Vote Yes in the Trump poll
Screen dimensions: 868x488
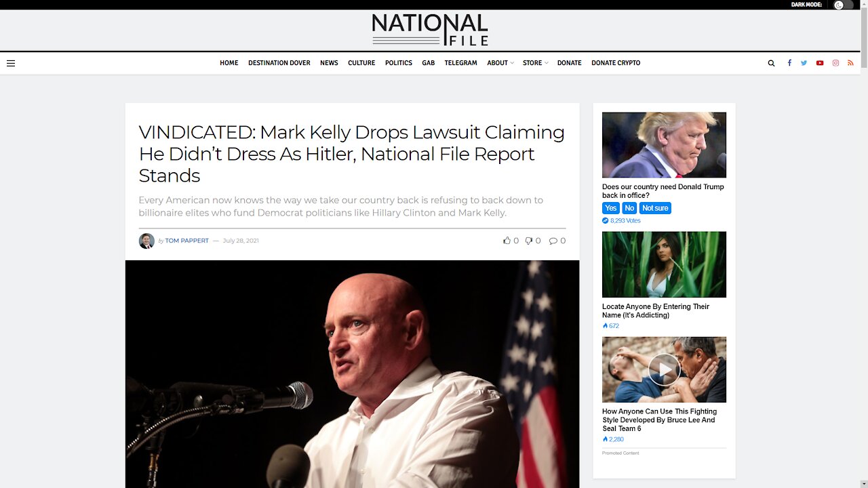tap(611, 208)
